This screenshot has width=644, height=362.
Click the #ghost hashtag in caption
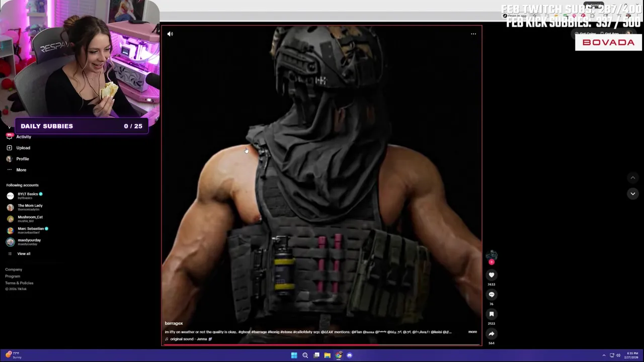tap(244, 332)
